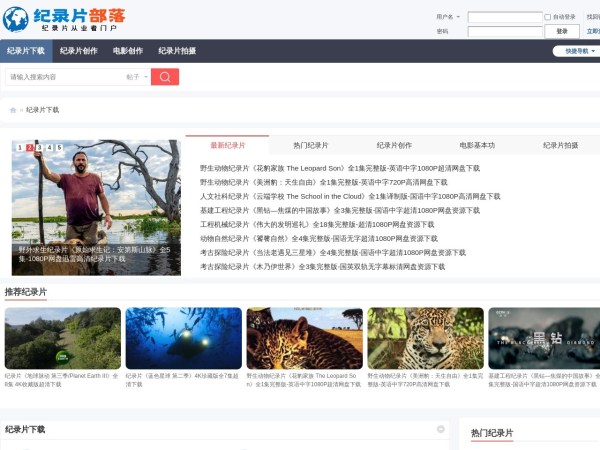Enable the 自动登录 checkbox

pos(547,17)
